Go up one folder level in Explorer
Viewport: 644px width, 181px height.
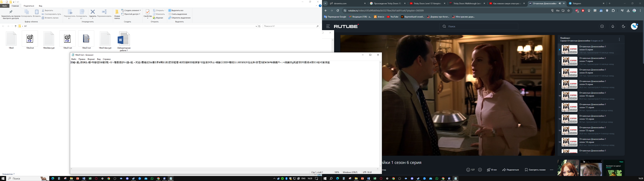[15, 26]
